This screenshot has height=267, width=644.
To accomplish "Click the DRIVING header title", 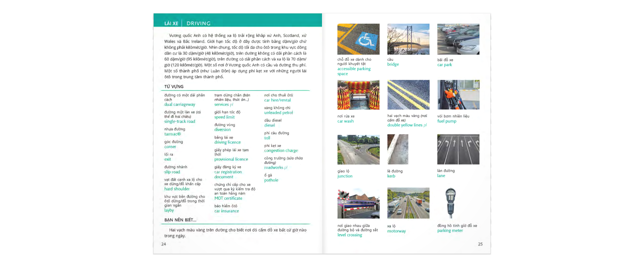I will tap(199, 23).
